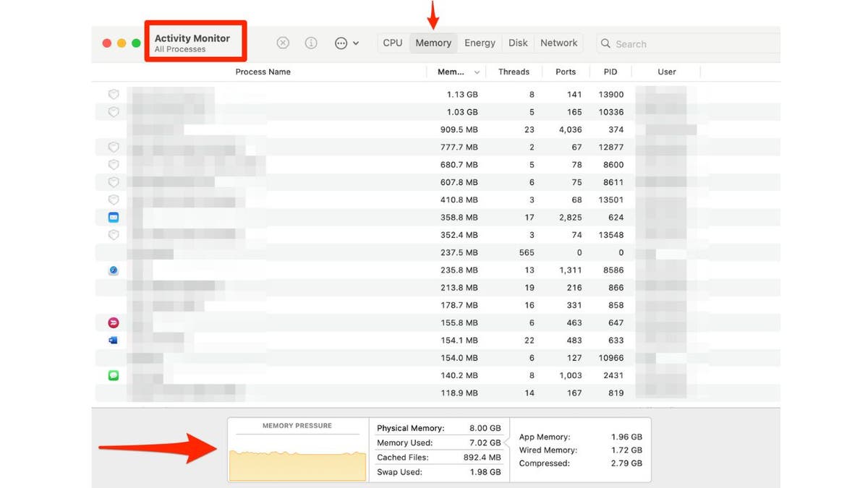Click Swap Used 1.98 GB value
868x488 pixels.
pos(485,473)
